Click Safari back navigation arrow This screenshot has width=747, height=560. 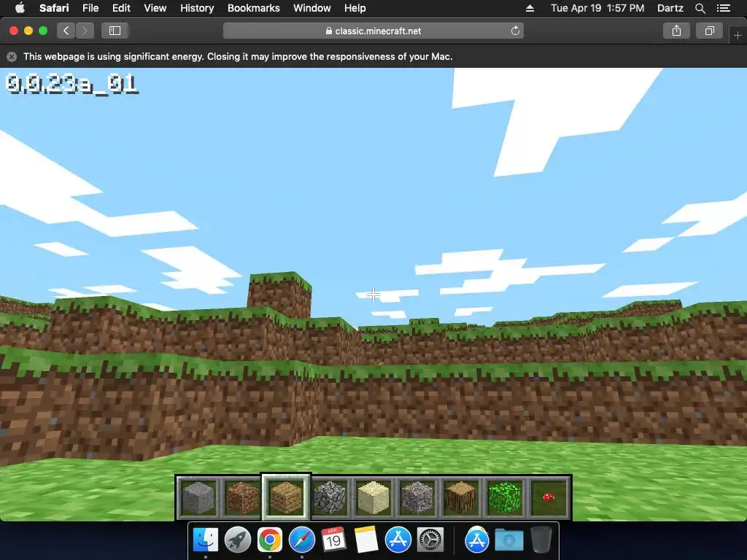click(x=66, y=31)
